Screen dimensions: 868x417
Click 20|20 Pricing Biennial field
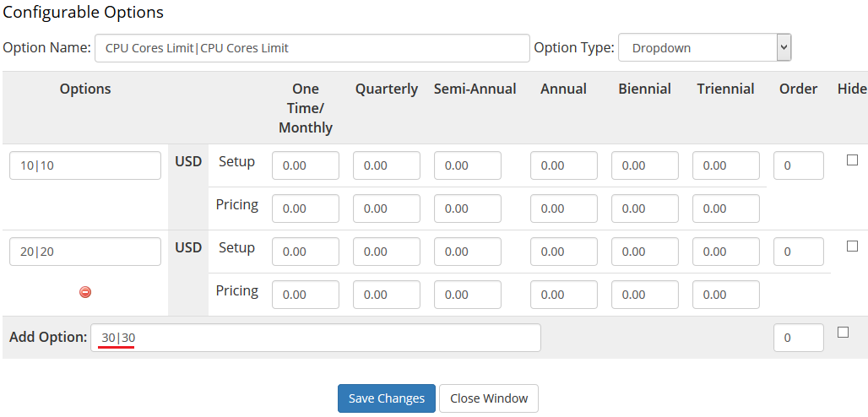pos(645,295)
